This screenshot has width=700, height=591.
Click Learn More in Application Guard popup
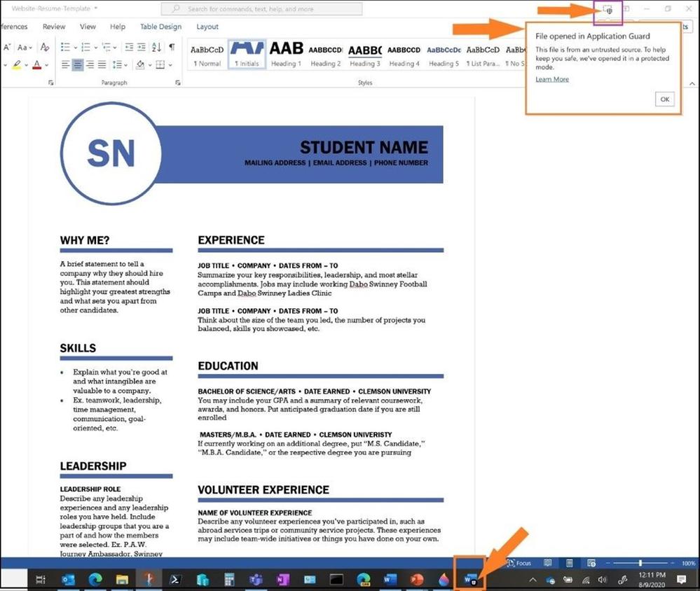coord(552,79)
